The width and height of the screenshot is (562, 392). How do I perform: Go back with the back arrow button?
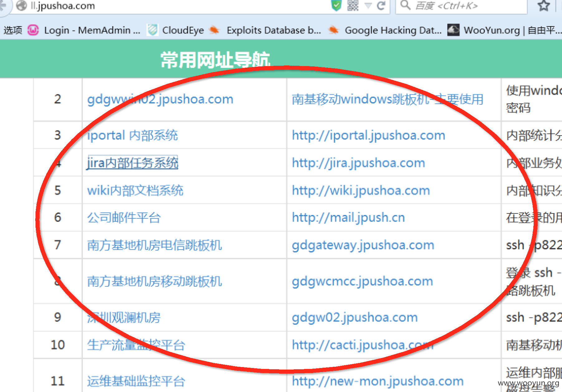(3, 6)
